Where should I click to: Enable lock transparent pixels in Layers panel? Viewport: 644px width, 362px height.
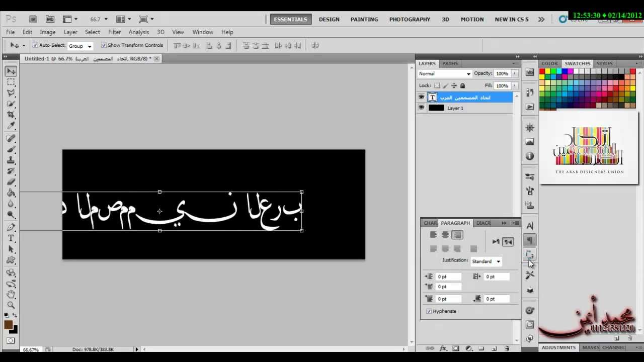tap(437, 85)
